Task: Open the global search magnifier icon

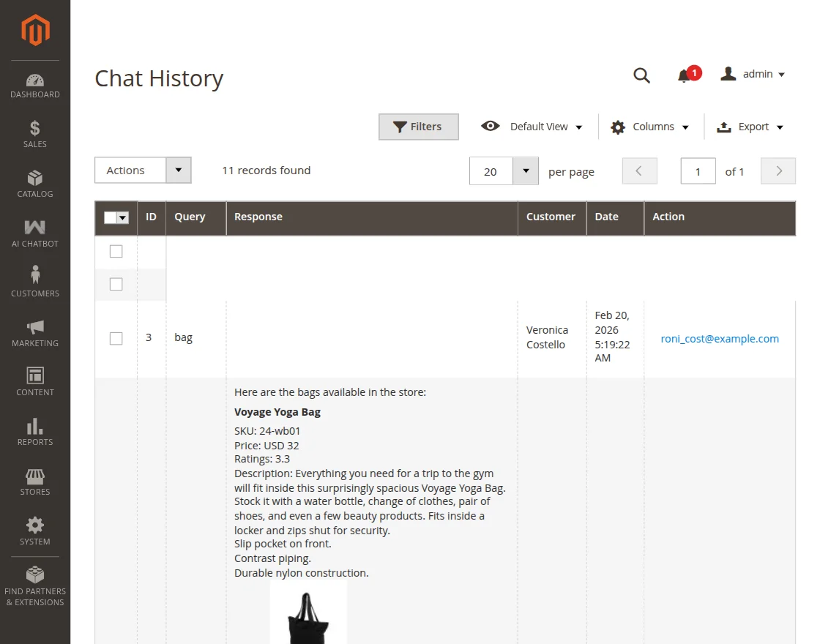Action: pos(641,75)
